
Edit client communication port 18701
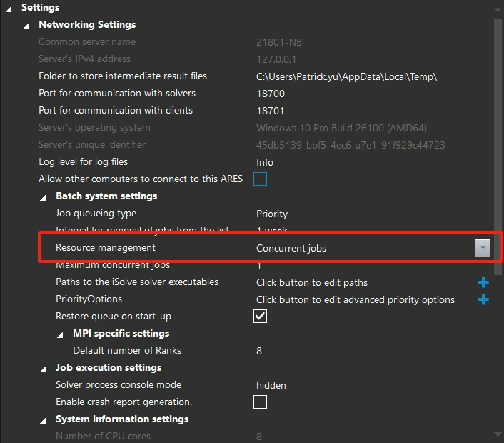(x=271, y=111)
